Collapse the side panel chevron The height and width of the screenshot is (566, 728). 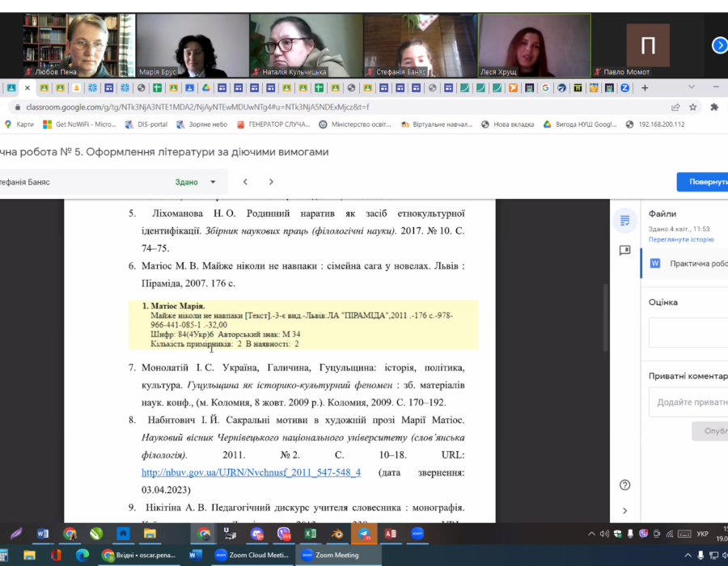point(624,511)
